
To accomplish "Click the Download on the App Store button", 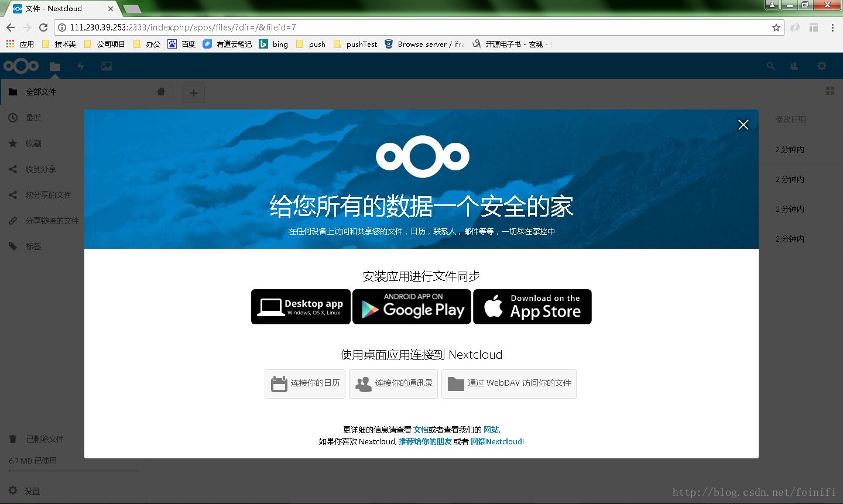I will click(532, 306).
